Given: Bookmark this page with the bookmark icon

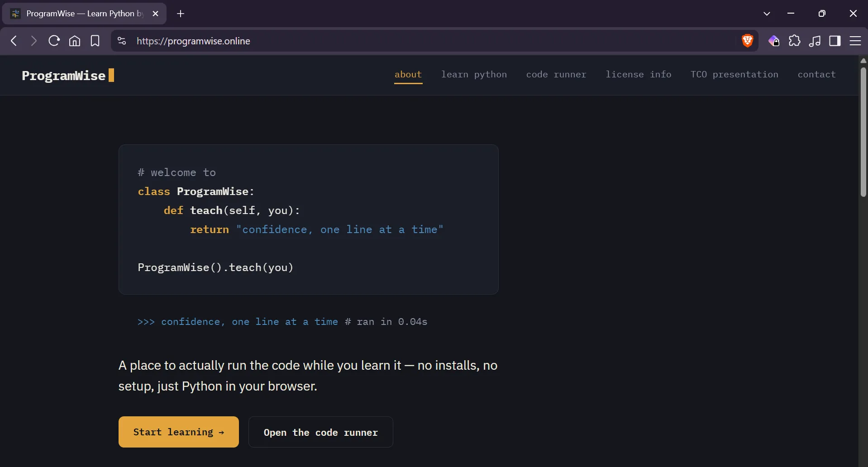Looking at the screenshot, I should 95,41.
